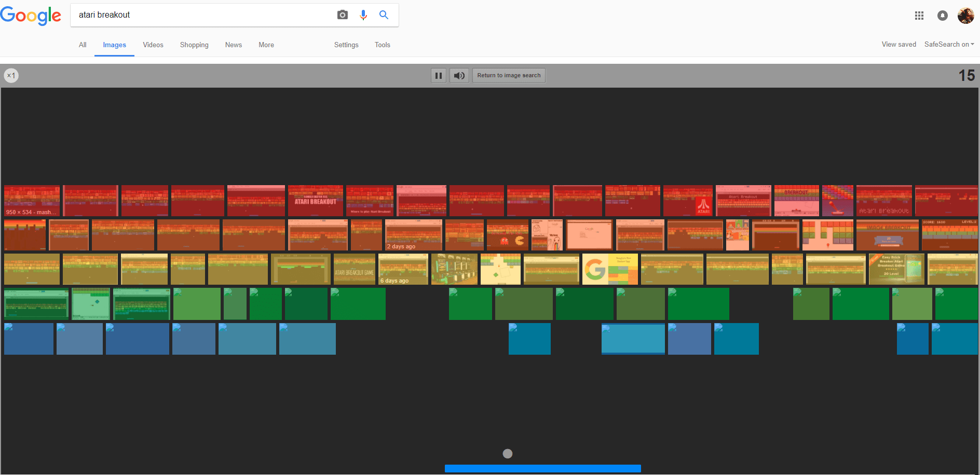Screen dimensions: 980x475
Task: Click the blue paddle
Action: (x=543, y=469)
